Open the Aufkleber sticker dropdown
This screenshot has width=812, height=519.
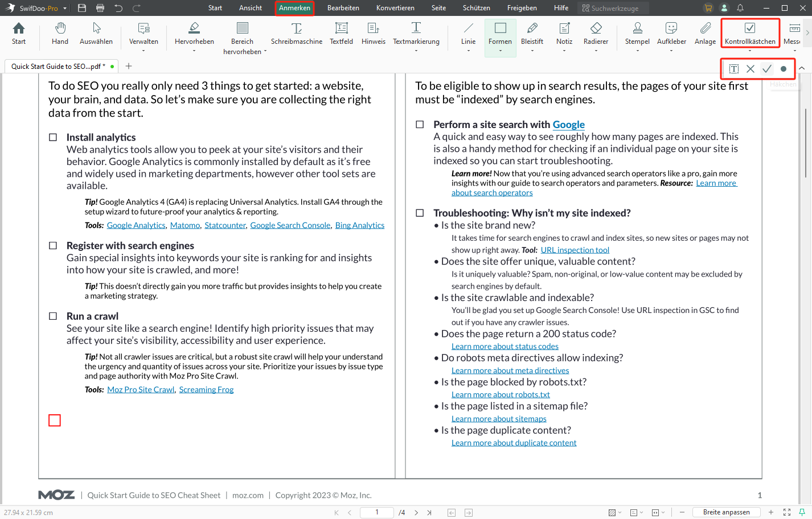tap(672, 51)
